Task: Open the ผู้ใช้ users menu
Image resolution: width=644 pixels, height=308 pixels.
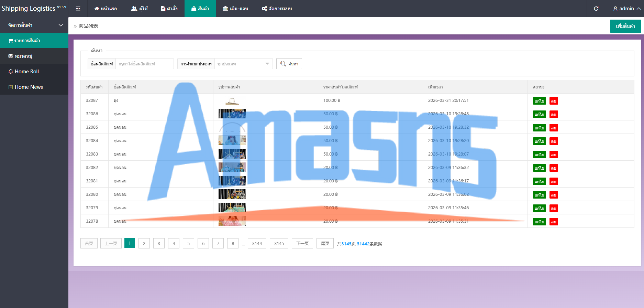Action: tap(139, 9)
